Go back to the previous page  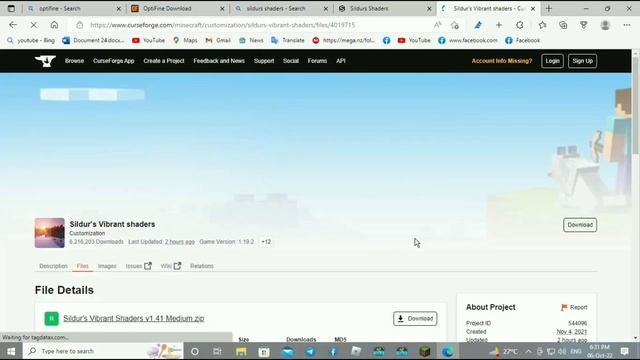(x=13, y=25)
